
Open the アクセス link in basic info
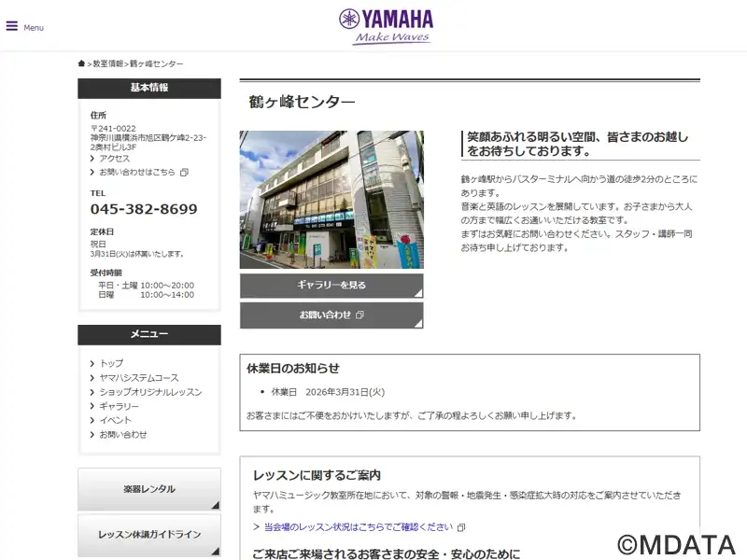coord(114,159)
